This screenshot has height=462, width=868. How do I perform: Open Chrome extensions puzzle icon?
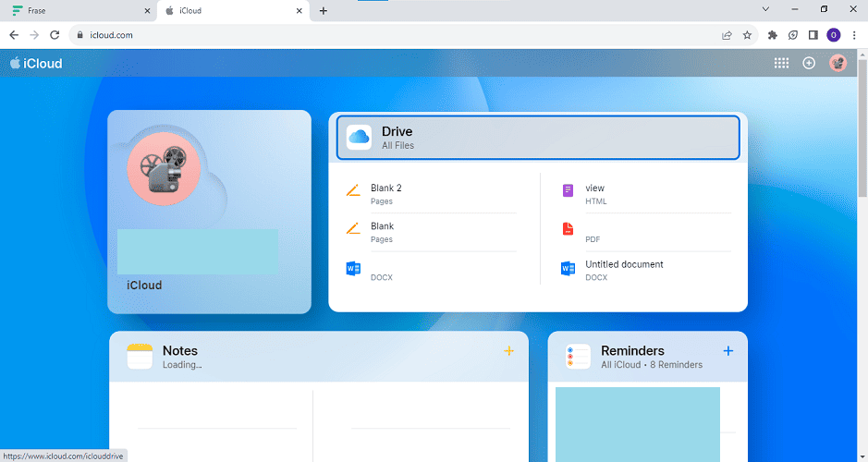(x=773, y=35)
